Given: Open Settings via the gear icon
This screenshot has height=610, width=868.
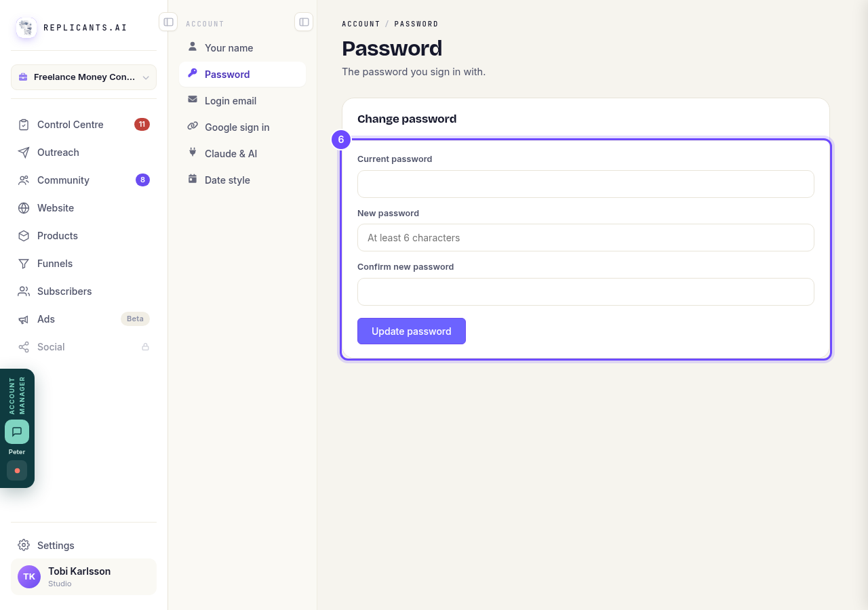Looking at the screenshot, I should 24,546.
